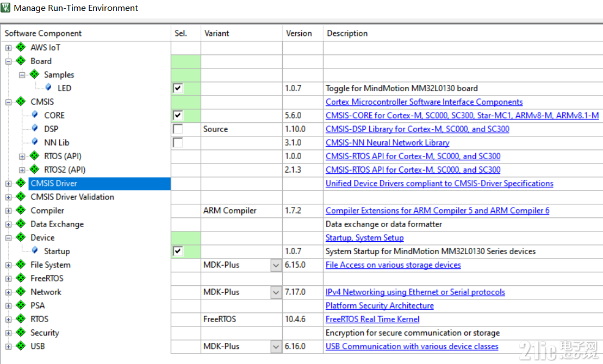Click the Description column header

click(x=463, y=34)
